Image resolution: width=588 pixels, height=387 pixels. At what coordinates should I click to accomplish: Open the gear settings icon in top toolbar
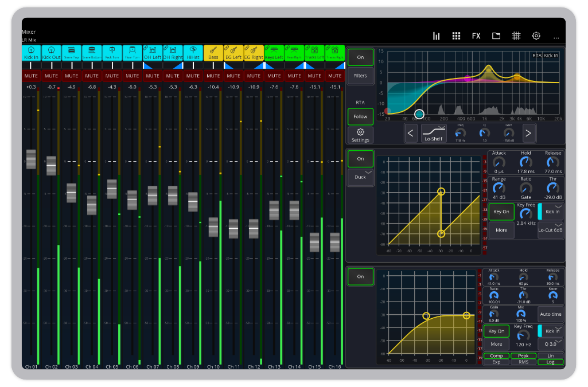pos(536,36)
